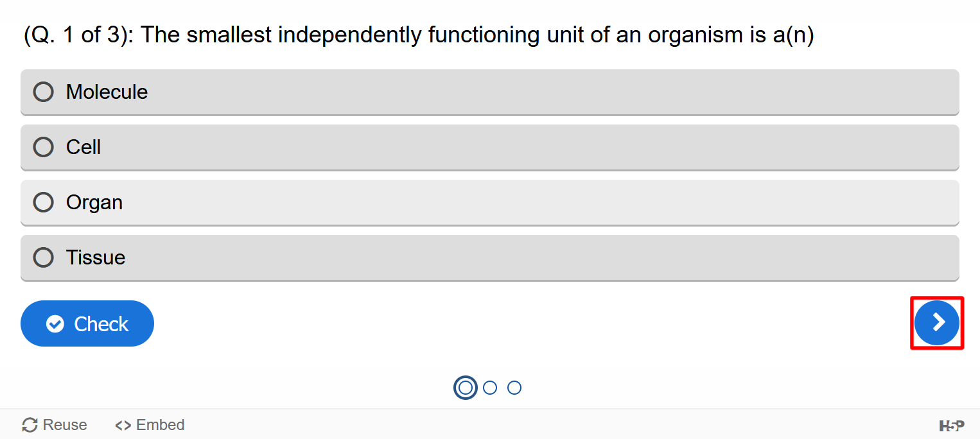Click the Cell answer label text
This screenshot has height=439, width=980.
click(x=83, y=147)
